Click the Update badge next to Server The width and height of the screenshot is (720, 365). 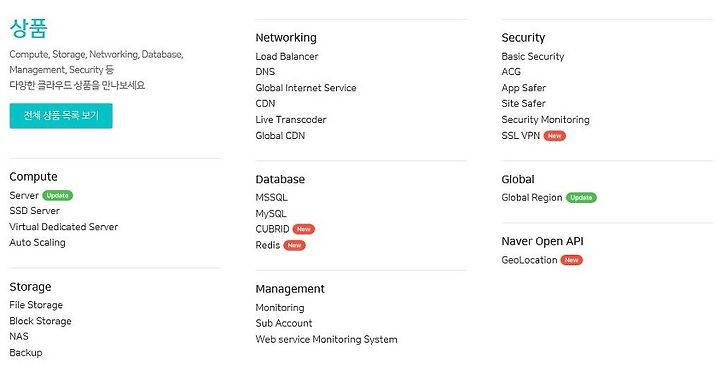pos(57,196)
